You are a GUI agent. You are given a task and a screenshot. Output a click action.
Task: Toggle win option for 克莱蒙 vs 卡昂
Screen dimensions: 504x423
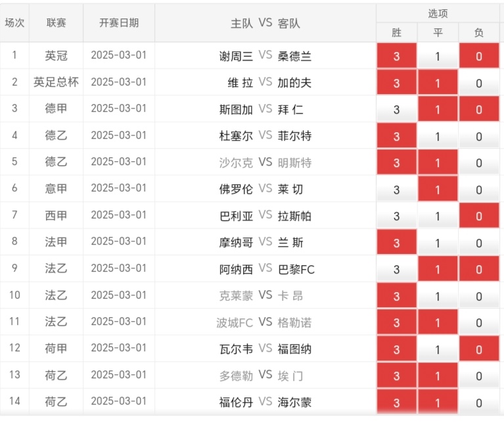pos(396,296)
